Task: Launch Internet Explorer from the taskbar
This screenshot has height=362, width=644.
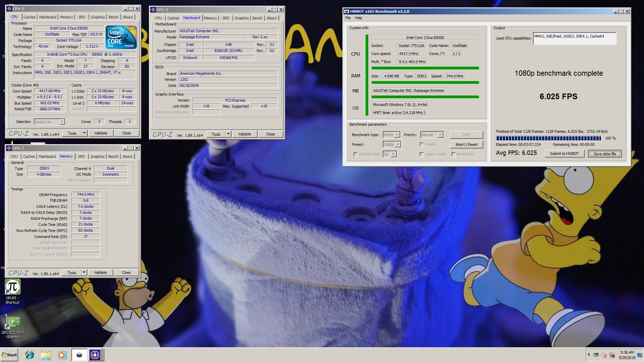Action: tap(30, 355)
